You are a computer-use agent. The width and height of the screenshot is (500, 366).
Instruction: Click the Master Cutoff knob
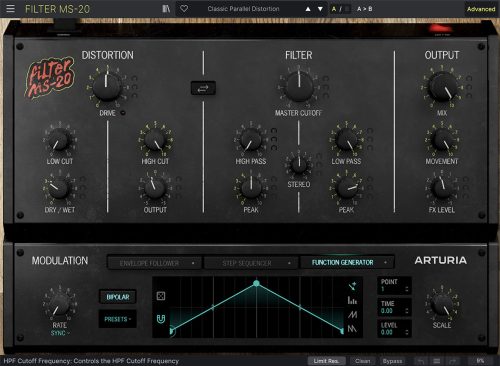299,86
